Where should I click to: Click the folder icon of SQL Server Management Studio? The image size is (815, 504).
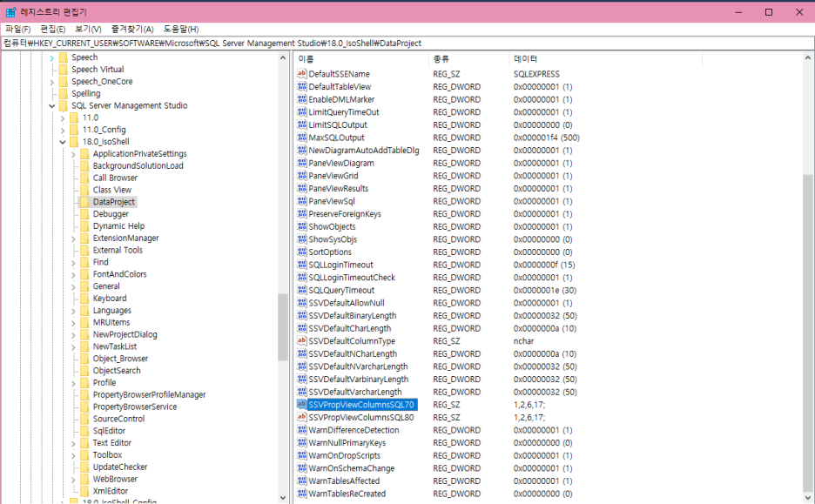[x=63, y=105]
